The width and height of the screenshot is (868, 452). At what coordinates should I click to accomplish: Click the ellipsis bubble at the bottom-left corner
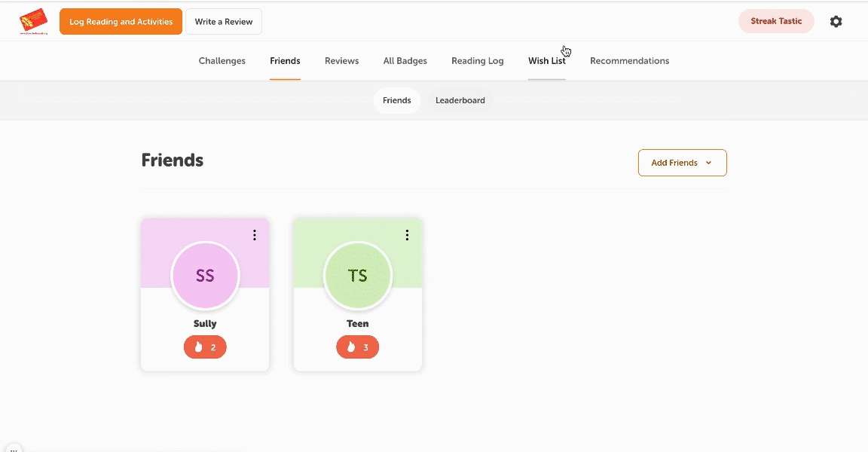[13, 448]
